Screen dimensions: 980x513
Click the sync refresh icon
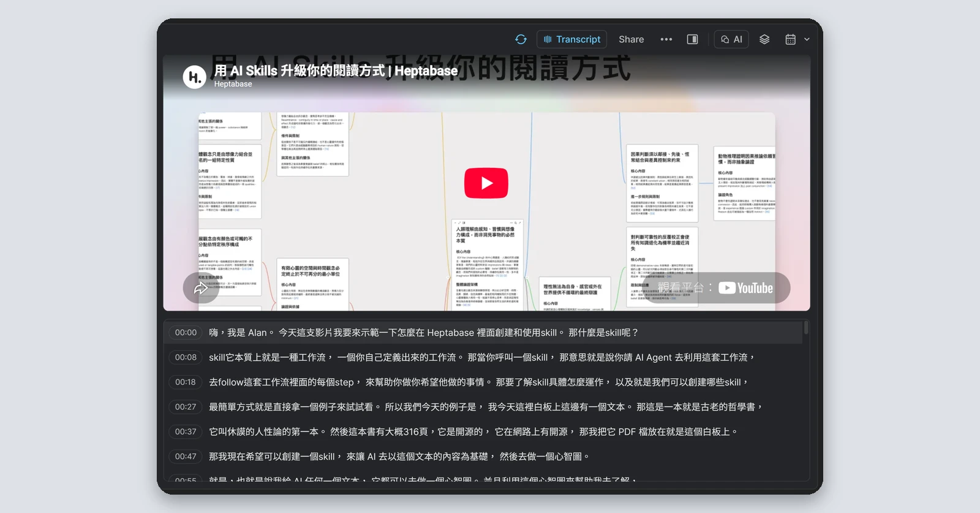pyautogui.click(x=521, y=39)
